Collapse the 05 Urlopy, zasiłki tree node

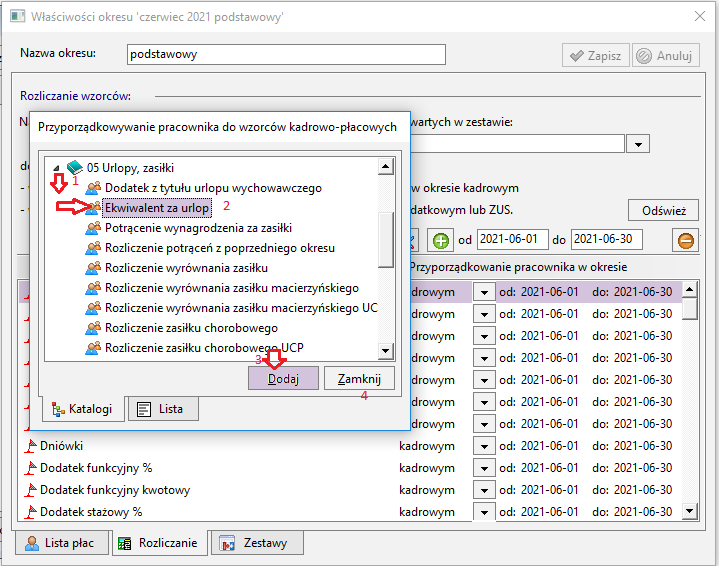(56, 168)
